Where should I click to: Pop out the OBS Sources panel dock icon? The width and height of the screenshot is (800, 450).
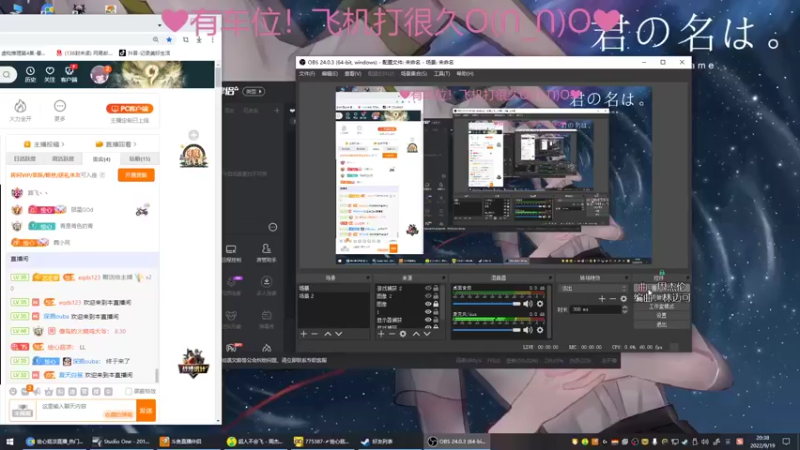pos(443,278)
